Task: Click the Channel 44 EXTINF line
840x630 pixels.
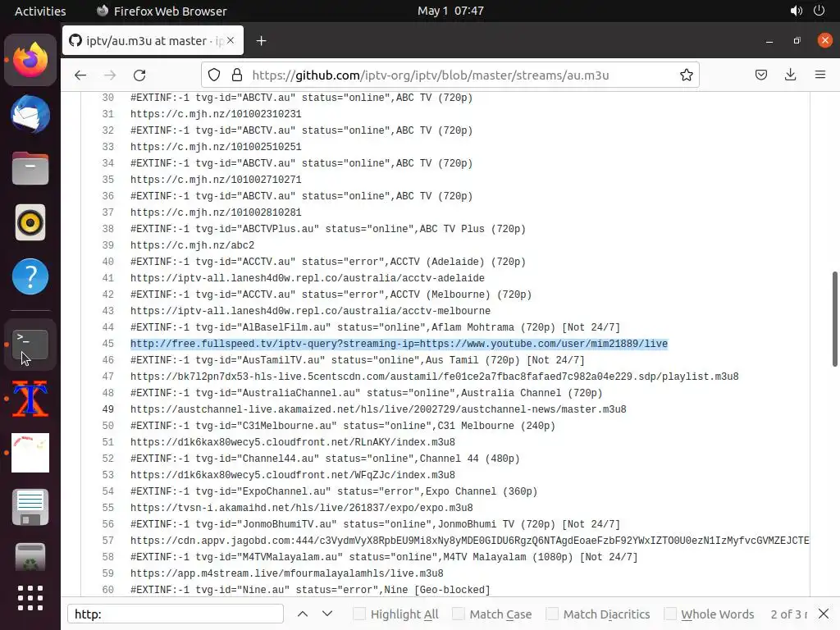Action: (325, 459)
